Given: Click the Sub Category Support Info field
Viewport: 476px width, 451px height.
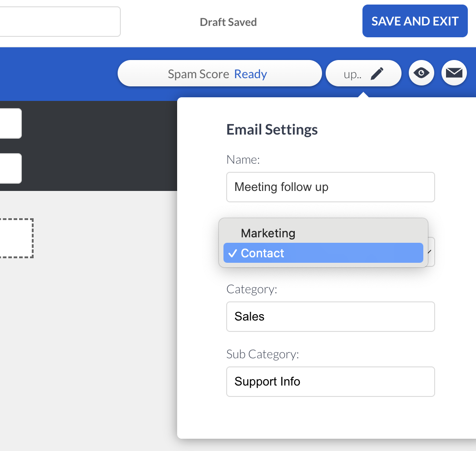Looking at the screenshot, I should pyautogui.click(x=330, y=381).
